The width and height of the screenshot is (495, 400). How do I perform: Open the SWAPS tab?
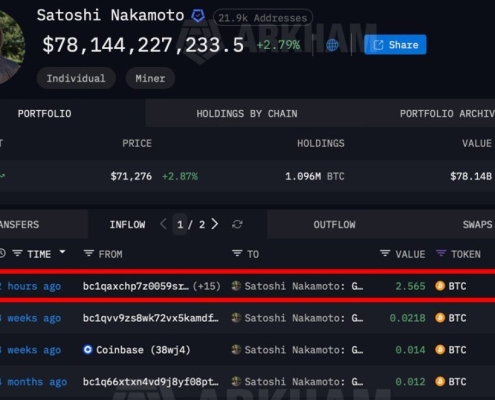477,225
